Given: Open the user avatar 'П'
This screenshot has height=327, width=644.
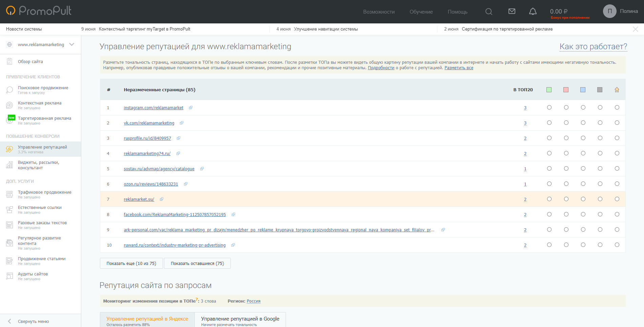Looking at the screenshot, I should point(609,11).
